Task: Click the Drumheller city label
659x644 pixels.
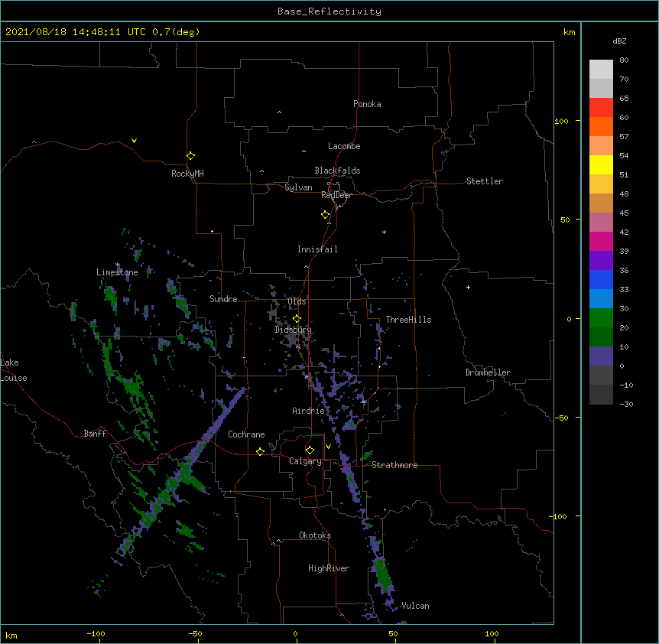Action: point(488,372)
